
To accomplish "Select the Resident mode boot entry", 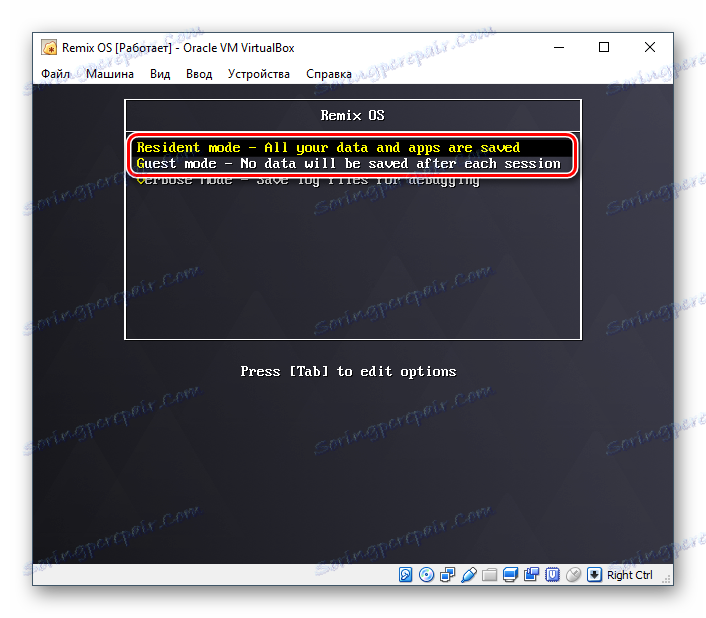I will pos(352,148).
